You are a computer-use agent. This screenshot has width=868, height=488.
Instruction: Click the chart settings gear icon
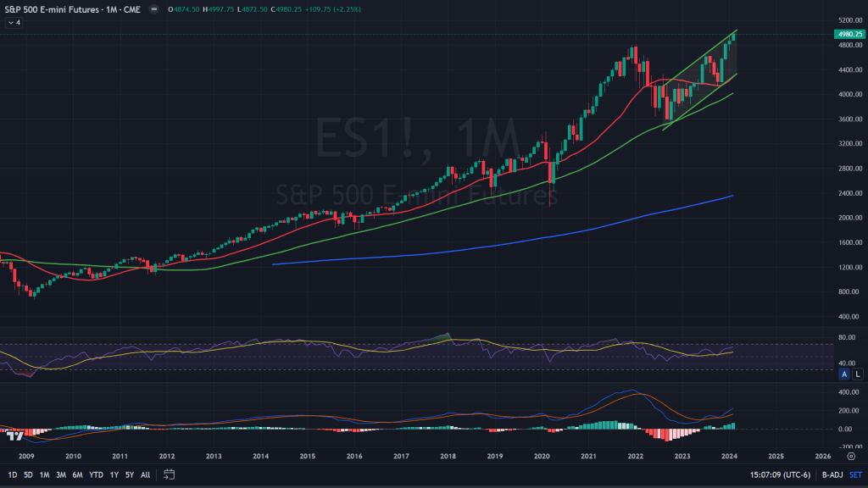point(849,455)
